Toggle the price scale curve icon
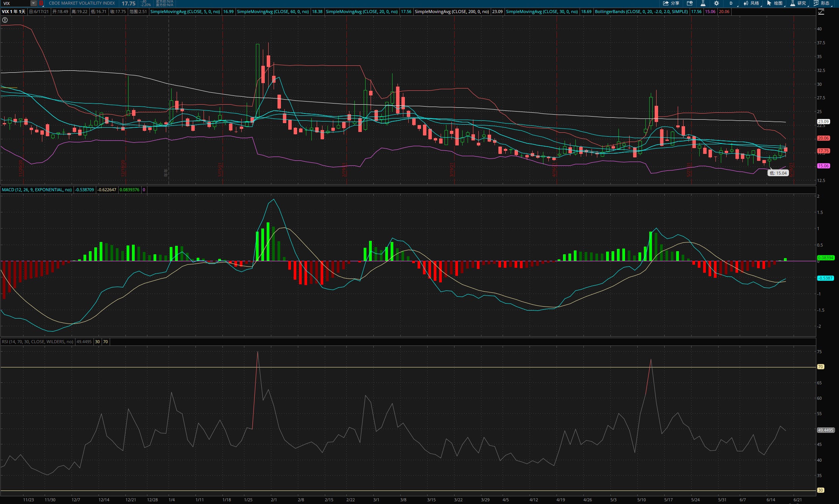This screenshot has width=839, height=504. (821, 12)
